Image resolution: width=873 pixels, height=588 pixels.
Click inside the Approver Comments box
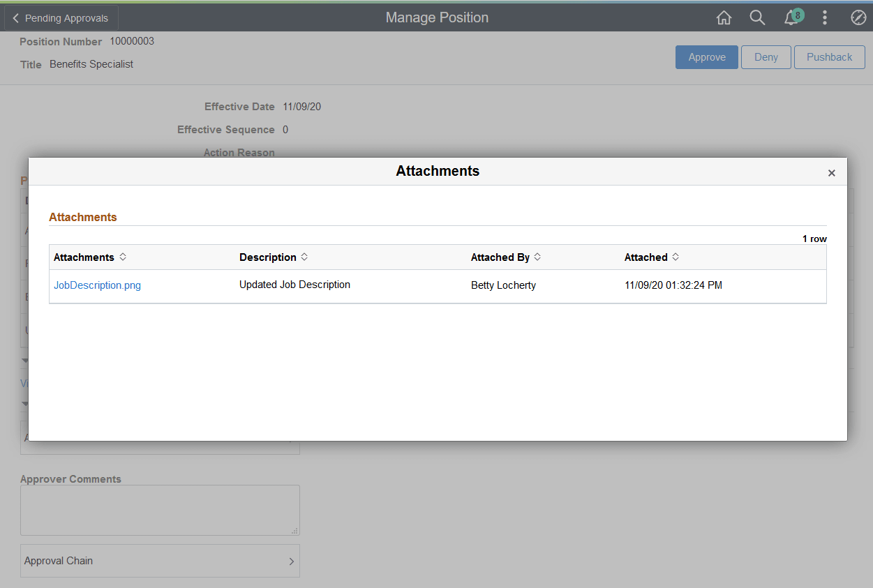tap(160, 509)
